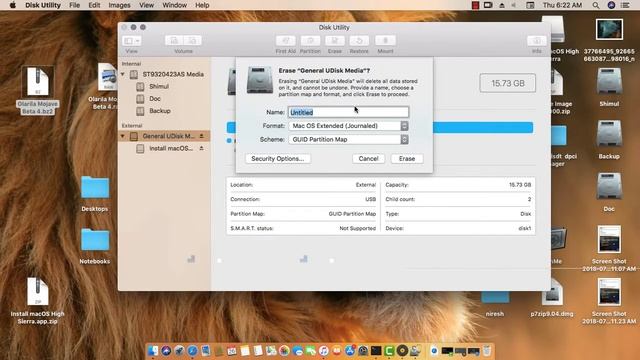This screenshot has width=640, height=360.
Task: Click the Info toolbar icon
Action: [536, 40]
